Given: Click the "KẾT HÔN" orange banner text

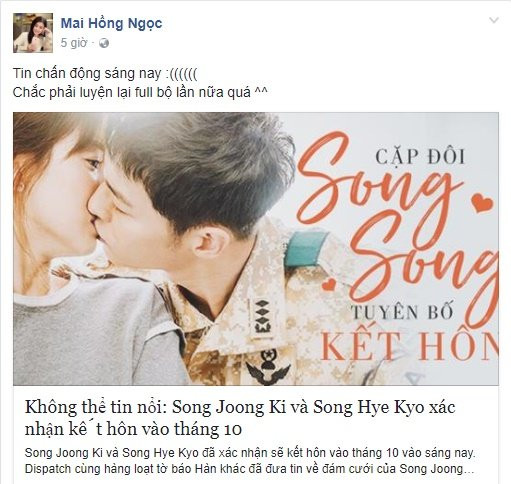Looking at the screenshot, I should (409, 346).
